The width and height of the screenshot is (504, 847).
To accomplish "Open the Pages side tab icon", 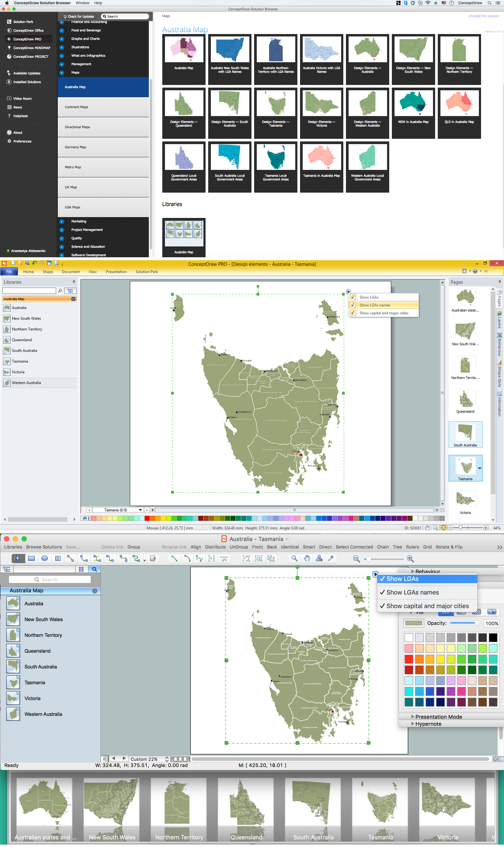I will 499,292.
